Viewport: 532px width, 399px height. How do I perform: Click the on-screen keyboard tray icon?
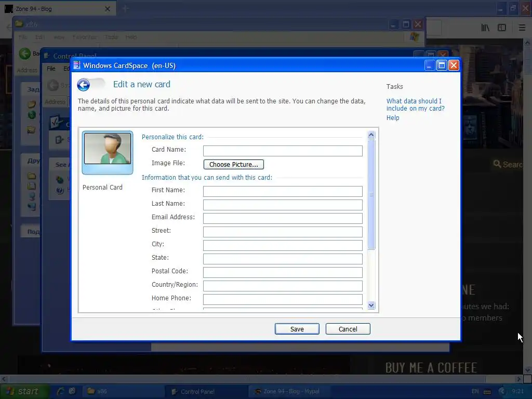[x=487, y=392]
